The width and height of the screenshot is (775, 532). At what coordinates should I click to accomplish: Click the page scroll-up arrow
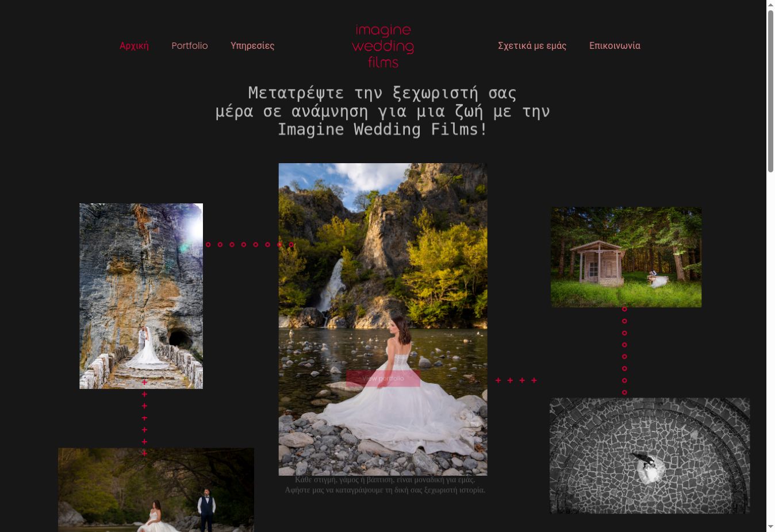[x=771, y=5]
